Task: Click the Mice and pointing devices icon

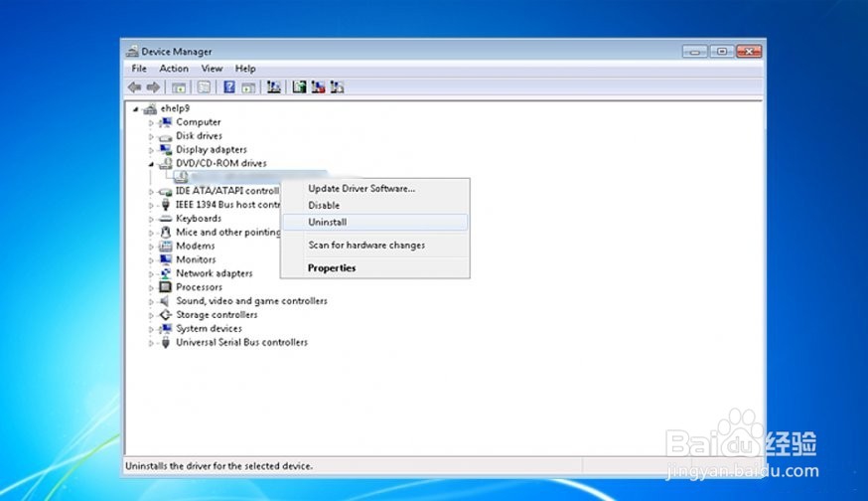Action: click(165, 233)
